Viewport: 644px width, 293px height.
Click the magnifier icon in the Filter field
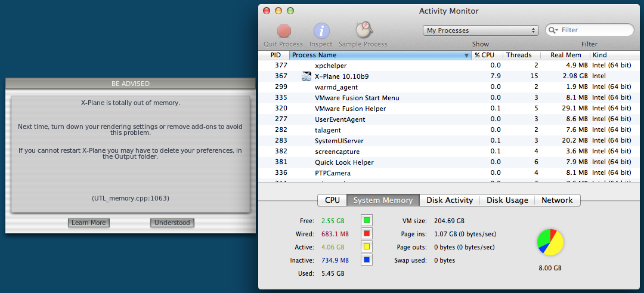pyautogui.click(x=553, y=30)
